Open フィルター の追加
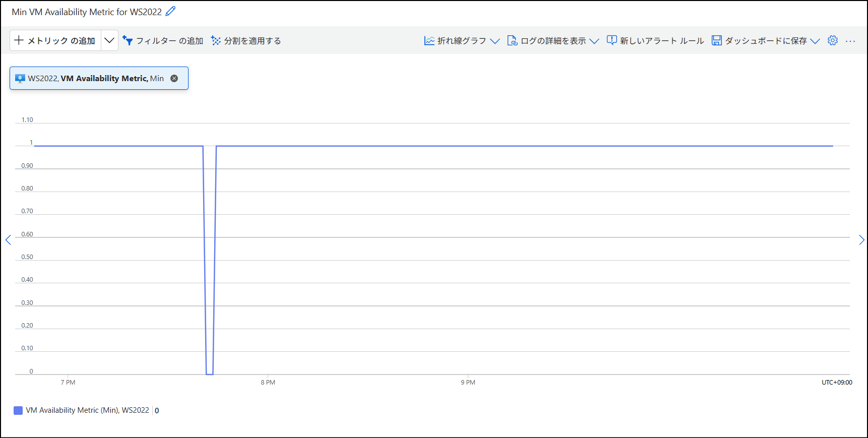 click(163, 41)
